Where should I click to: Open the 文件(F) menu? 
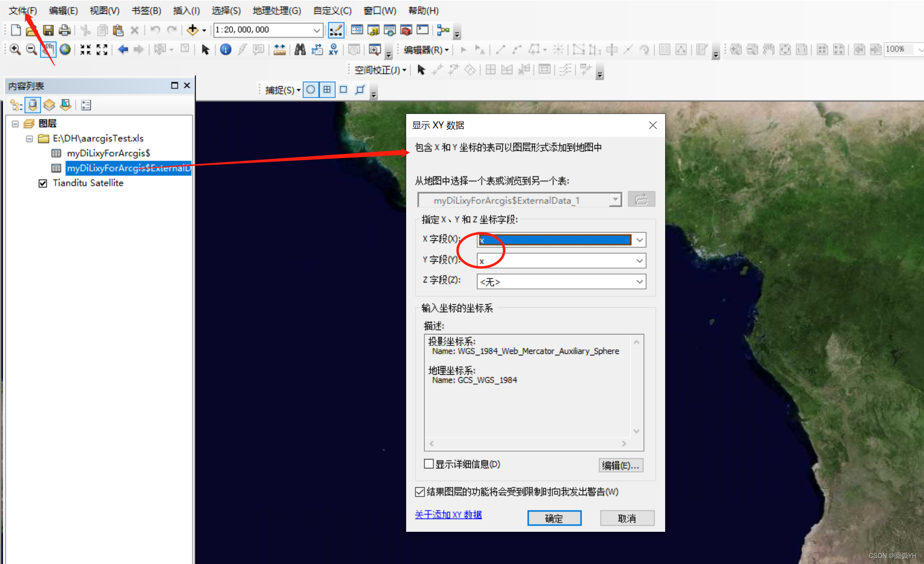coord(23,10)
